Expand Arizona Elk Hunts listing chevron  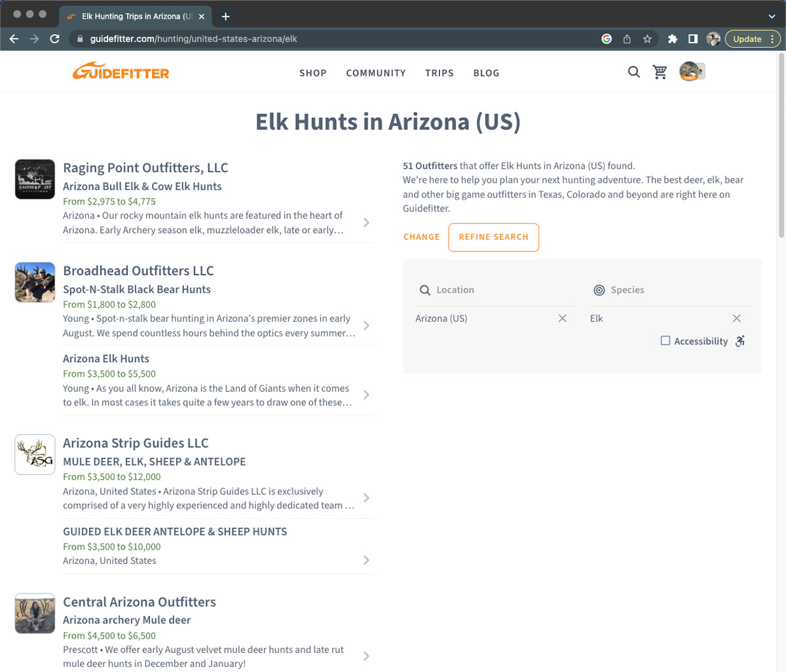point(366,395)
